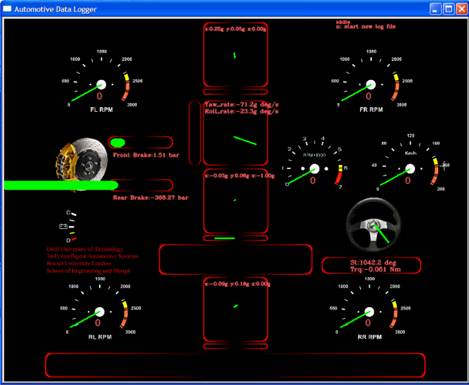Click the top accelerometer display box
The width and height of the screenshot is (469, 385).
pyautogui.click(x=235, y=55)
